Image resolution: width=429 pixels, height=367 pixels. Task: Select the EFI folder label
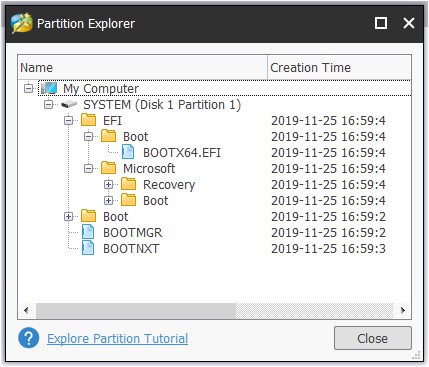[x=113, y=120]
